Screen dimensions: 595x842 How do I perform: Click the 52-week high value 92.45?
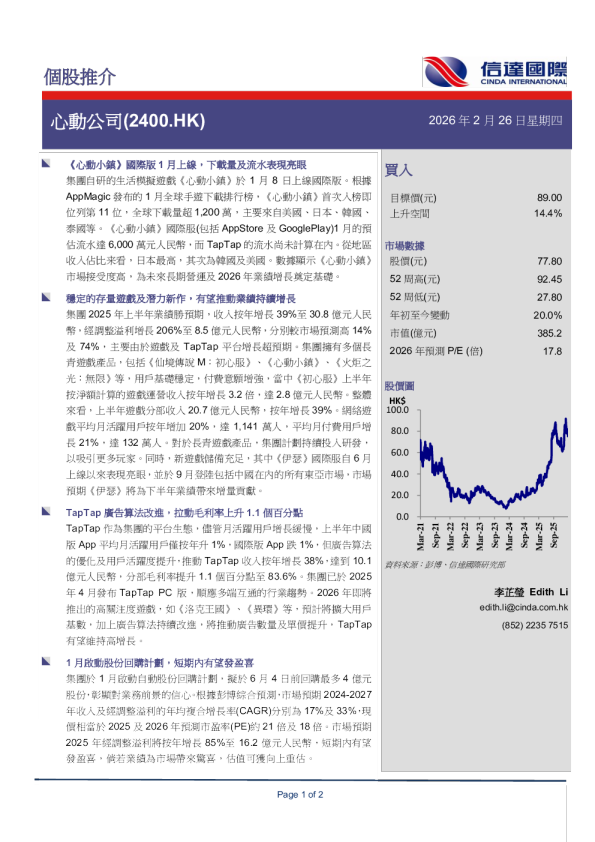coord(549,279)
